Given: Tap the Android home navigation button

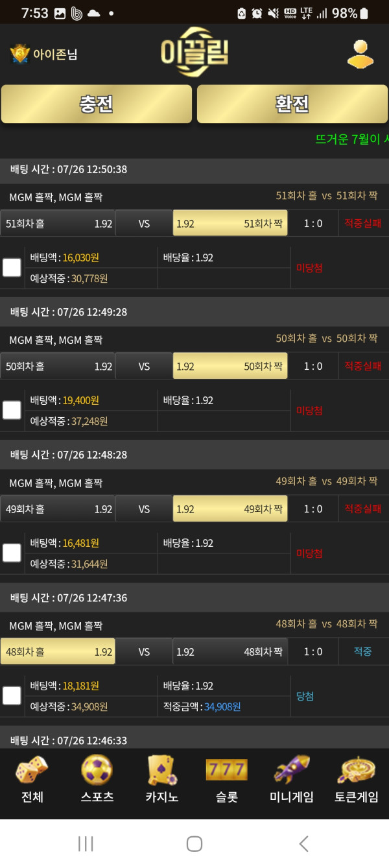Looking at the screenshot, I should (x=194, y=843).
